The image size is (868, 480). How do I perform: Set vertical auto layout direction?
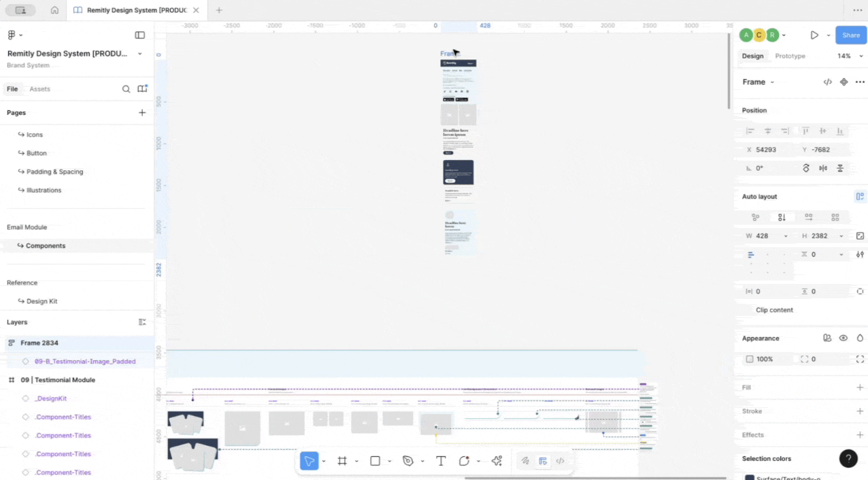tap(782, 217)
